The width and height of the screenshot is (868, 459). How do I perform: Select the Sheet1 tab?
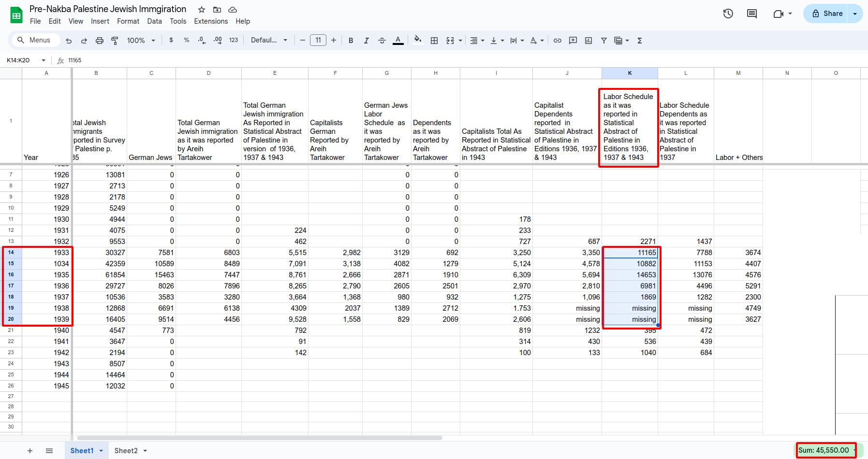pos(87,451)
